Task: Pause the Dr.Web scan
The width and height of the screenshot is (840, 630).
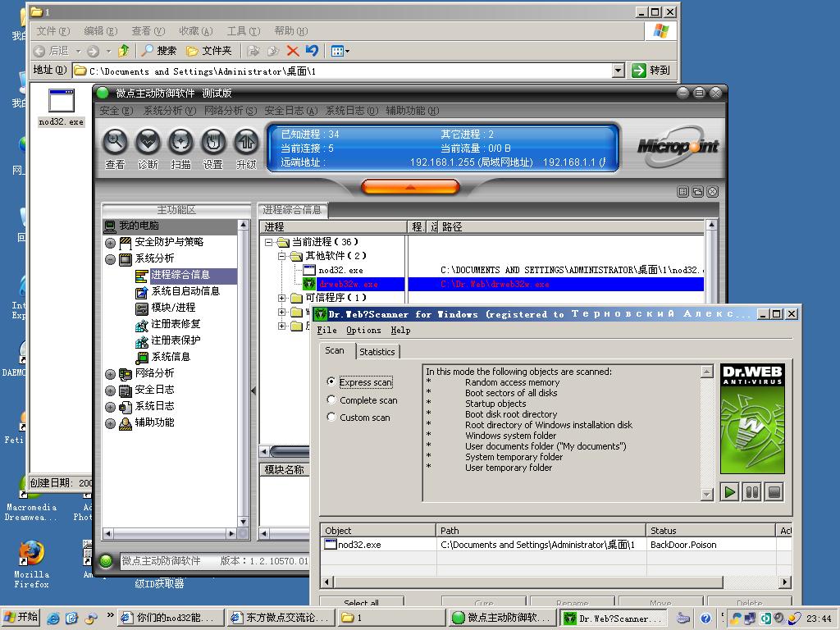Action: point(752,492)
